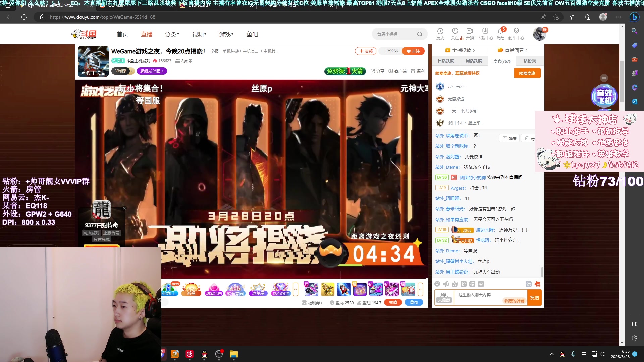The width and height of the screenshot is (644, 362).
Task: Open 下载中心 download icon
Action: pyautogui.click(x=485, y=34)
